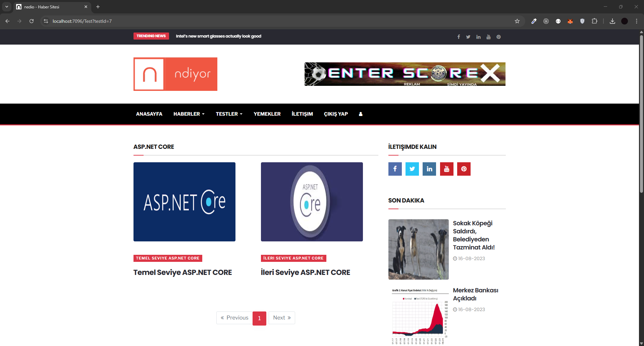
Task: Click the small Pinterest icon in top bar
Action: coord(498,37)
